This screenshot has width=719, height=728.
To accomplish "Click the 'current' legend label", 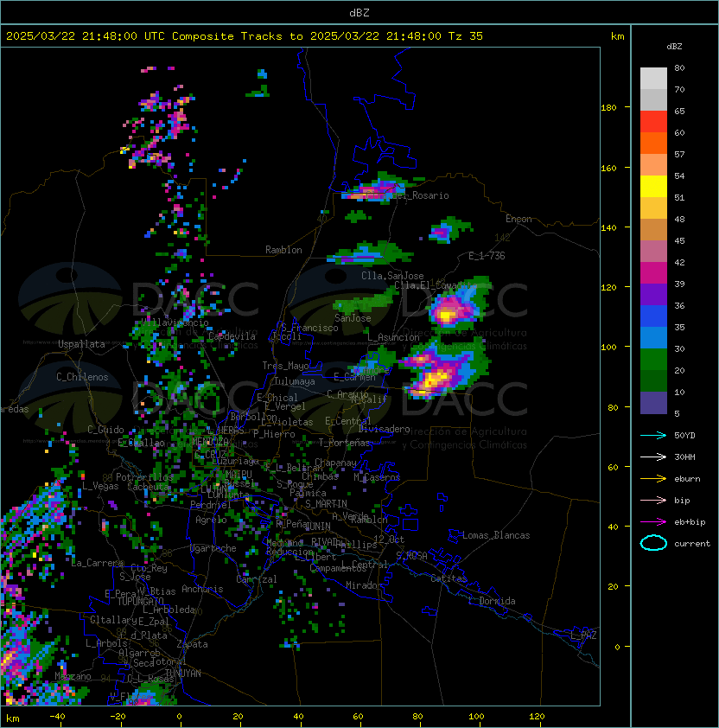I will click(x=692, y=544).
